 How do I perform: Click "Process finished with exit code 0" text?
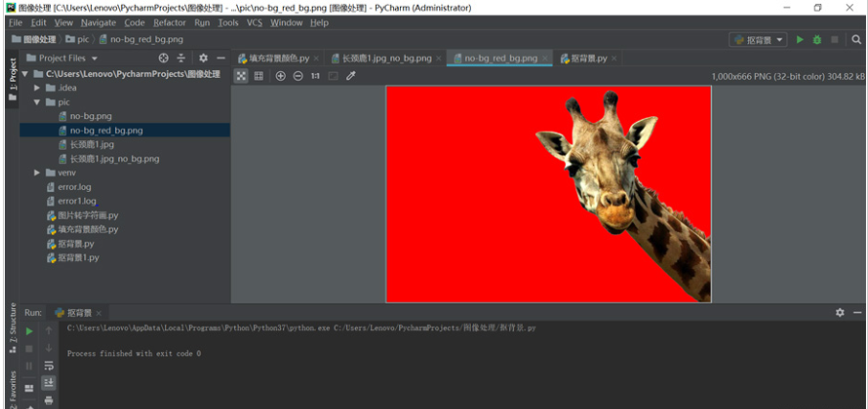[x=134, y=353]
